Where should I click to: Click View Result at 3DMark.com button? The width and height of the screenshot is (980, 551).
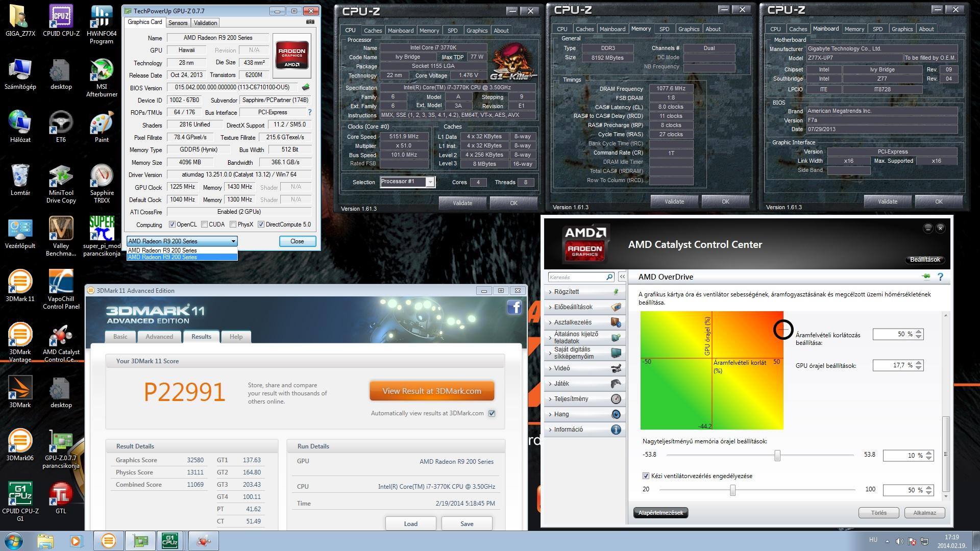(x=432, y=391)
